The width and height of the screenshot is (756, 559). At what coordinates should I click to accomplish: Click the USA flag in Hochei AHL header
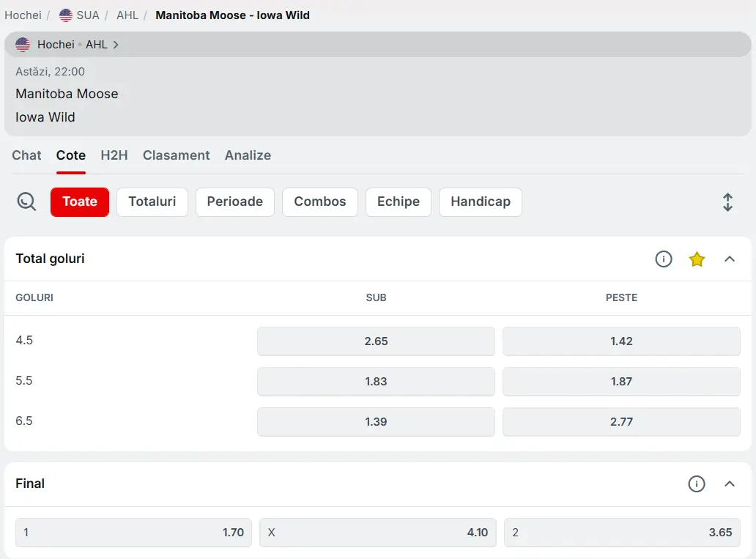(x=23, y=45)
